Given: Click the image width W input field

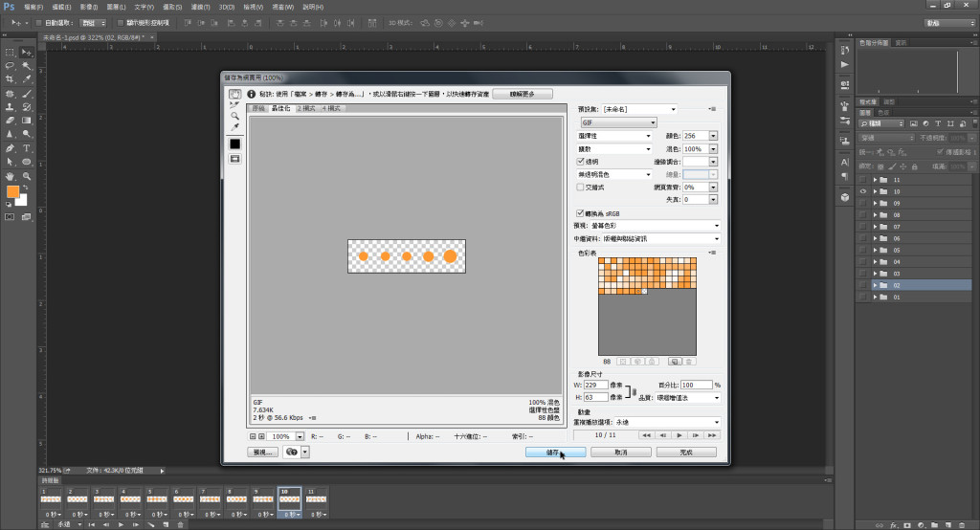Looking at the screenshot, I should click(x=595, y=385).
